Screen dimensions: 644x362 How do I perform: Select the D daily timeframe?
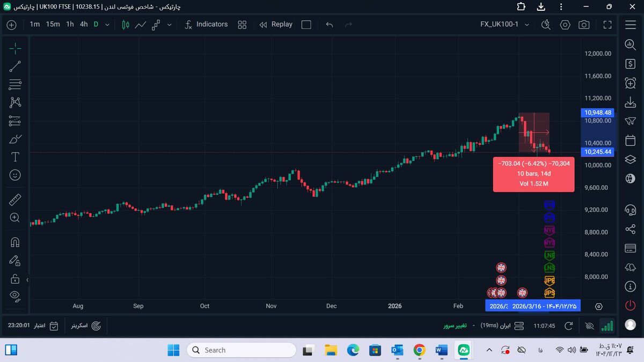pyautogui.click(x=96, y=24)
